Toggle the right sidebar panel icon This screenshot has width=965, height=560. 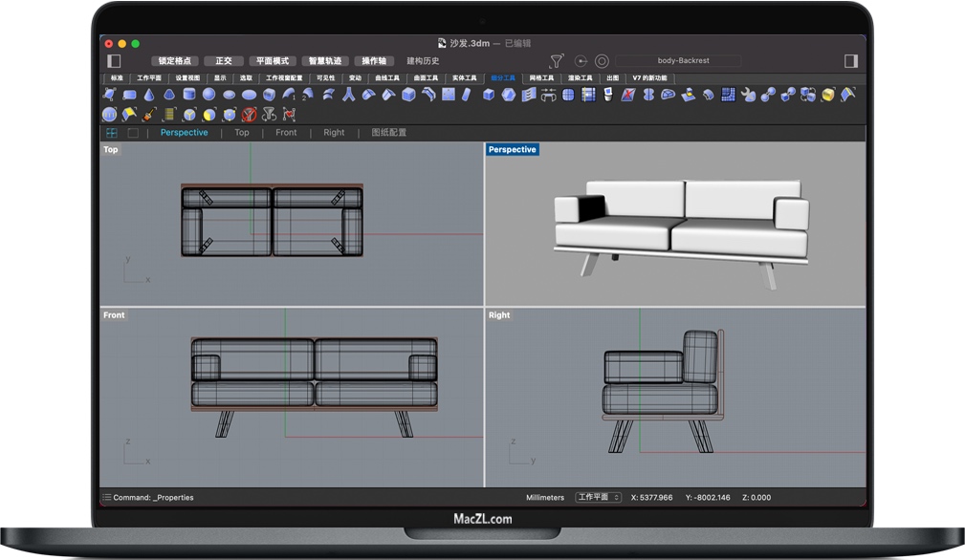pyautogui.click(x=851, y=61)
